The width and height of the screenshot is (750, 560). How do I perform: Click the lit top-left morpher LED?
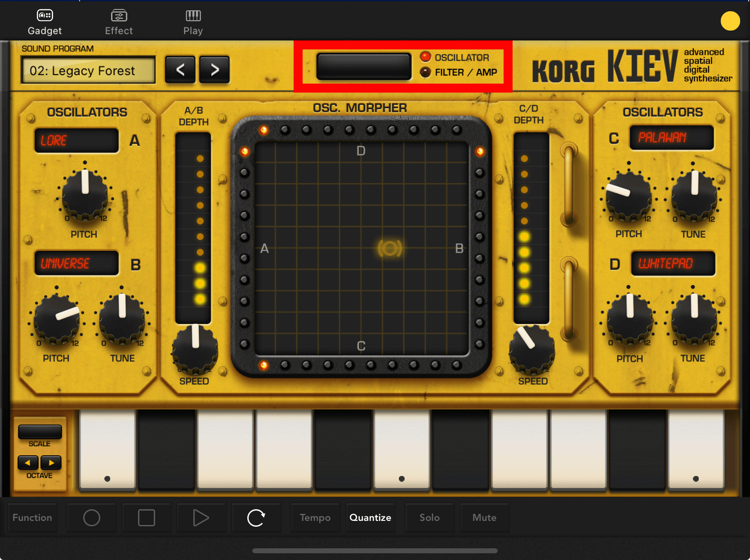pyautogui.click(x=263, y=130)
